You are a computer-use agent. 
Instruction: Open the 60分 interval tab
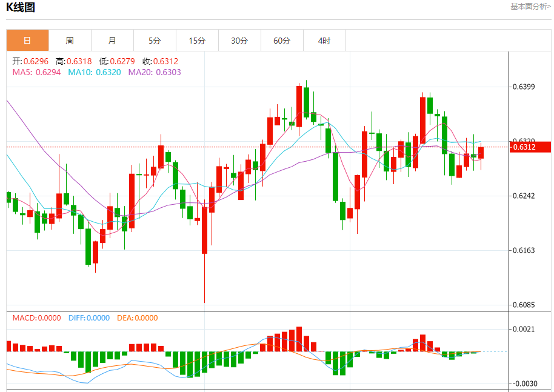[x=282, y=40]
